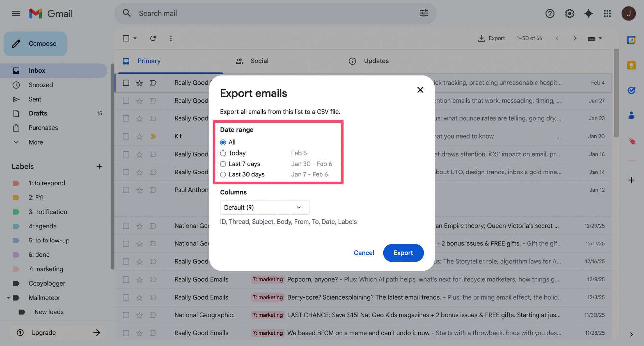Screen dimensions: 644x346
Task: Open Google Keep from the side panel
Action: pyautogui.click(x=631, y=65)
